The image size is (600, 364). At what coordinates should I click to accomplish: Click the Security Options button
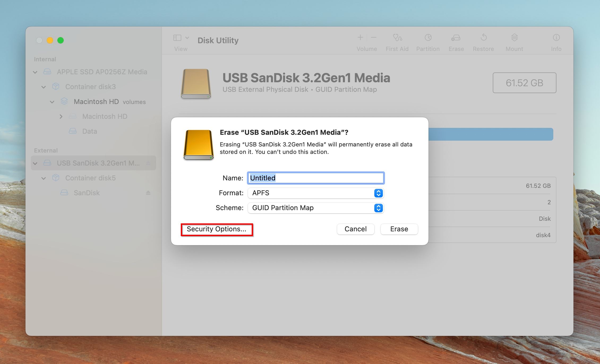[x=216, y=229]
